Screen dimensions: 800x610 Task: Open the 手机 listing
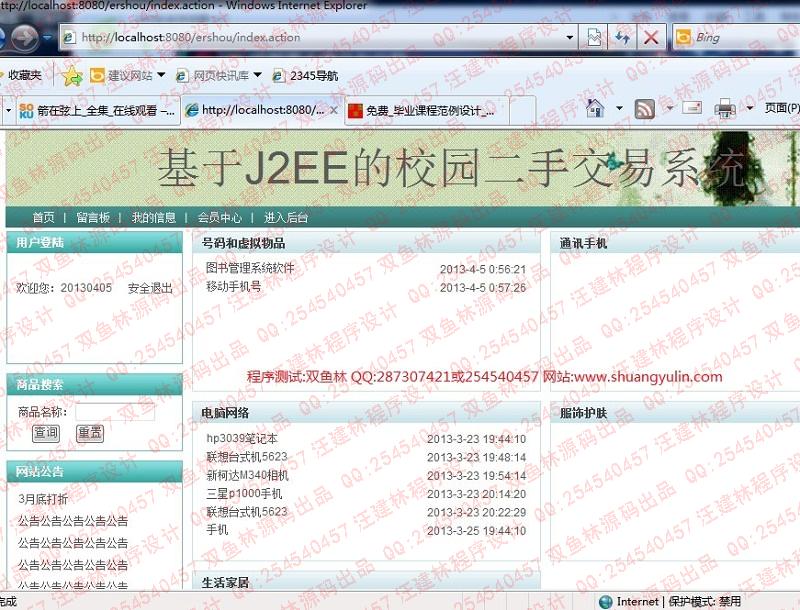tap(217, 530)
